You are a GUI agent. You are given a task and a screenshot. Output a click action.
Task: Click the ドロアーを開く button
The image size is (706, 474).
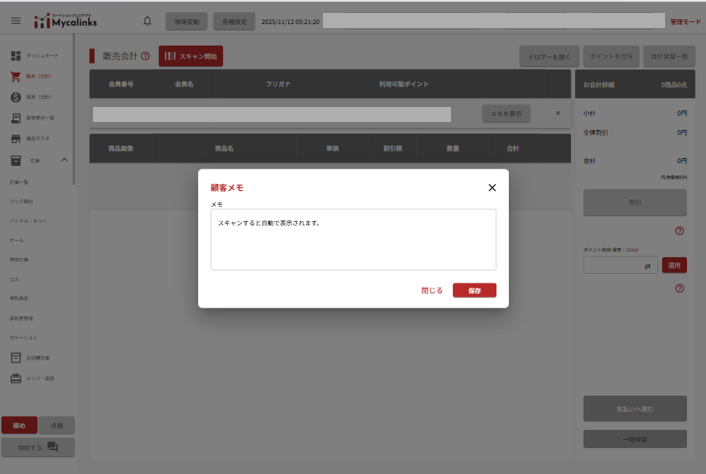coord(549,57)
